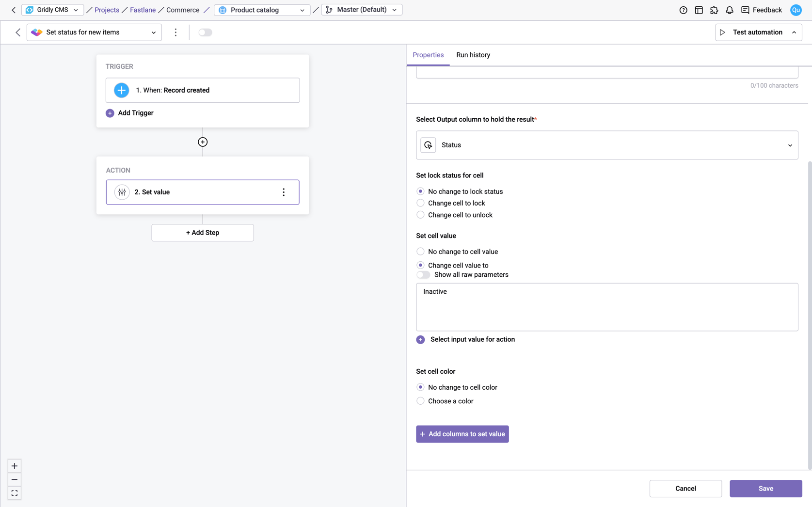The width and height of the screenshot is (812, 507).
Task: Click the name input field above character counter
Action: coord(607,72)
